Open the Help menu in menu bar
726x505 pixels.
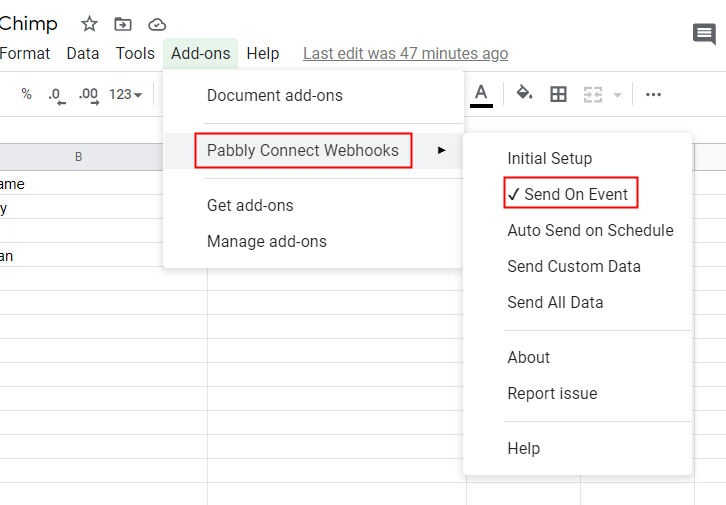(x=263, y=53)
